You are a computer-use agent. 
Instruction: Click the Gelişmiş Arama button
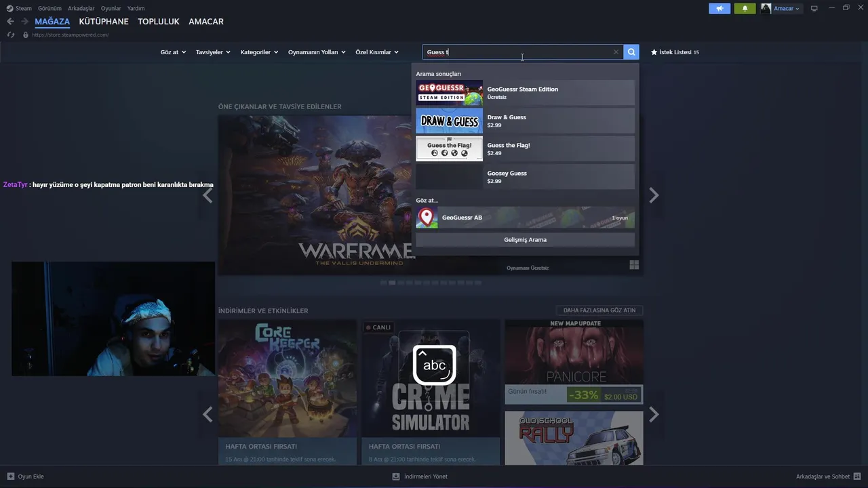(525, 239)
